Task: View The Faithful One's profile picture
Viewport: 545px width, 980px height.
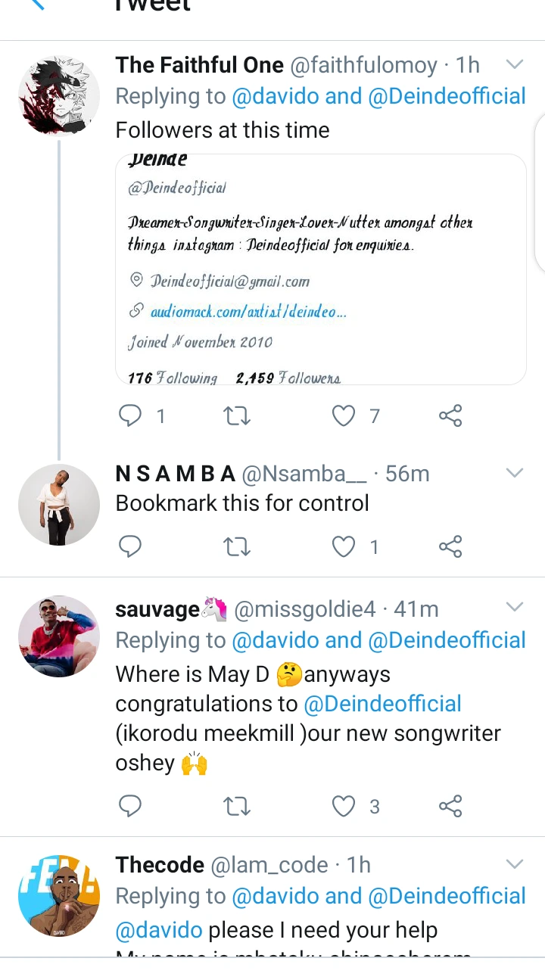Action: click(59, 95)
